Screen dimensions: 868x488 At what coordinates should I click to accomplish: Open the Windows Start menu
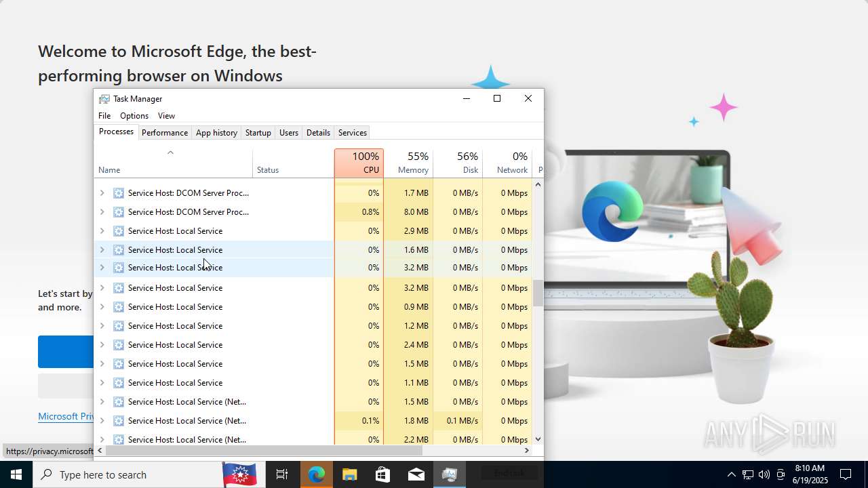(16, 474)
